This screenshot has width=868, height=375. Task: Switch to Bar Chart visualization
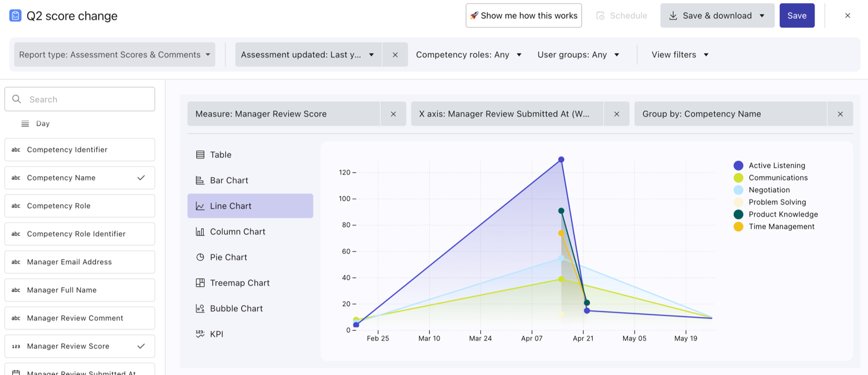point(228,180)
